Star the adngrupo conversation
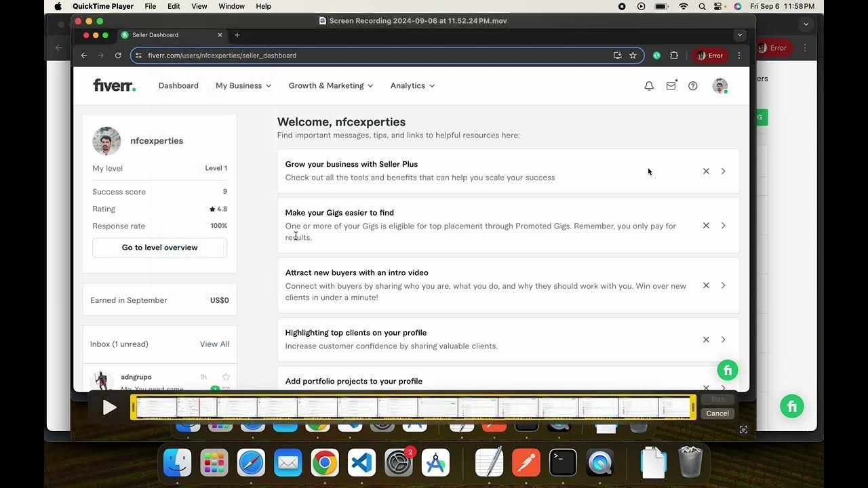This screenshot has height=488, width=868. pyautogui.click(x=226, y=377)
